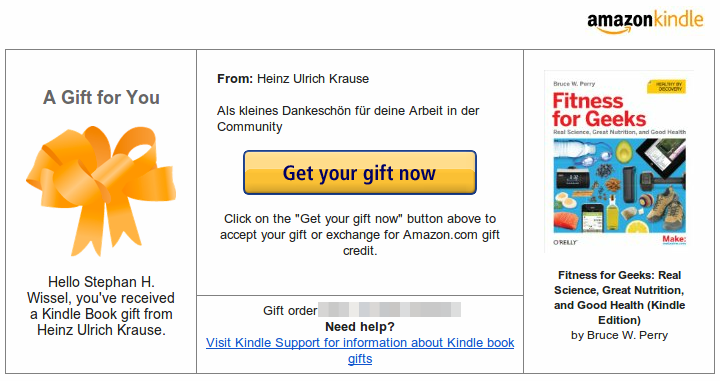Click the sender name Heinz Ulrich Krause
The width and height of the screenshot is (720, 381).
tap(313, 79)
